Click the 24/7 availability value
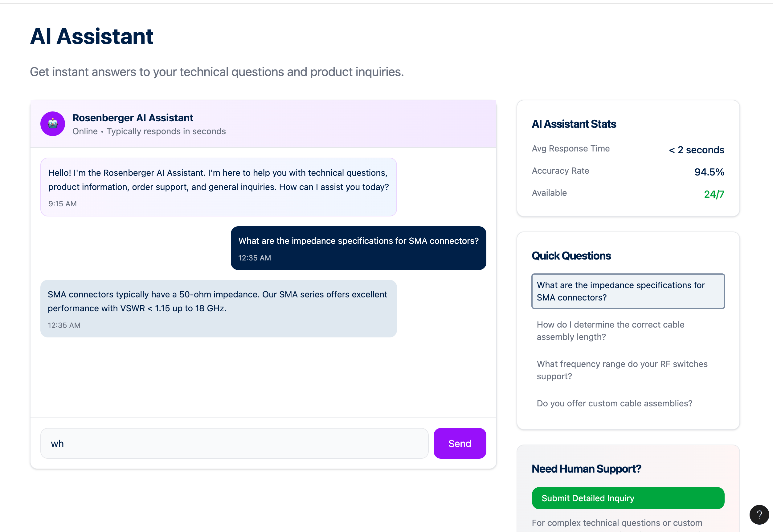The image size is (773, 532). [x=714, y=194]
